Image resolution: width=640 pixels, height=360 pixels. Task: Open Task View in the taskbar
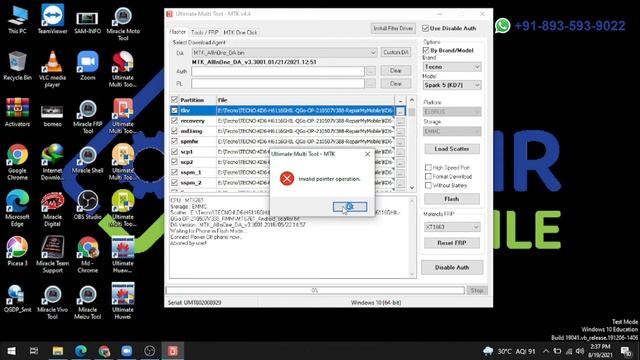coord(34,351)
